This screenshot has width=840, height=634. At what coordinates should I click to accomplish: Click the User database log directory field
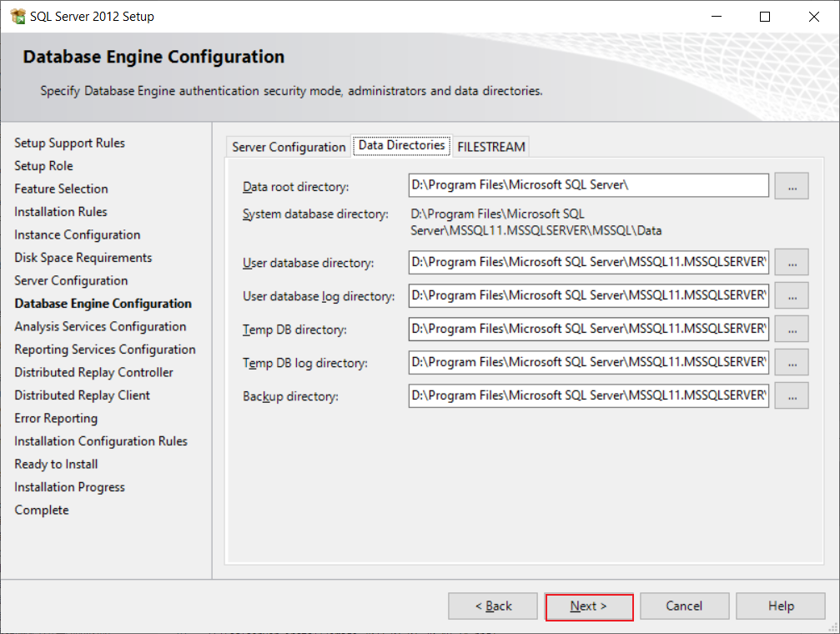589,296
